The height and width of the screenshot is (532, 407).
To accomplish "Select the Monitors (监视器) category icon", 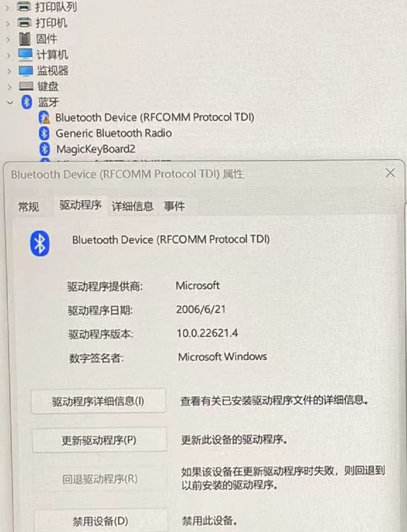I will click(x=25, y=70).
